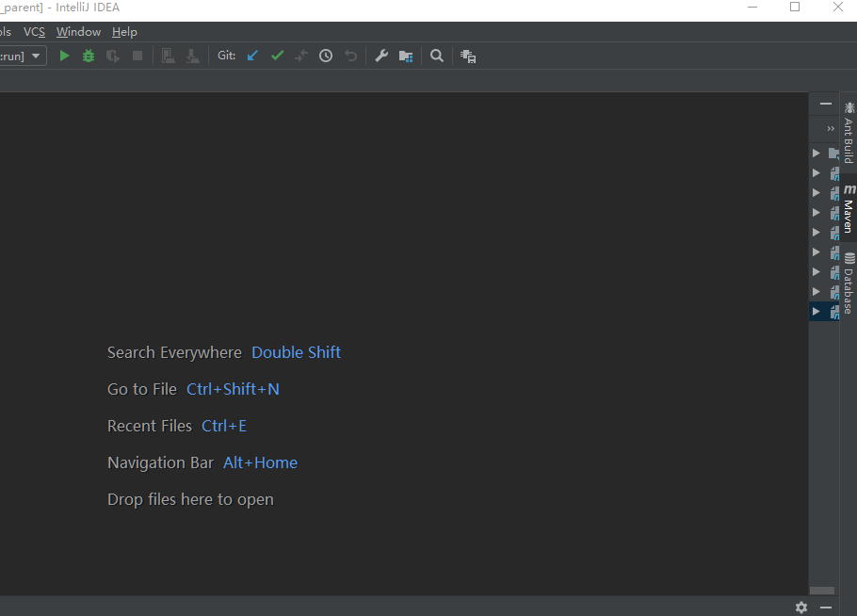Open version control history with the clock icon
857x616 pixels.
[325, 56]
